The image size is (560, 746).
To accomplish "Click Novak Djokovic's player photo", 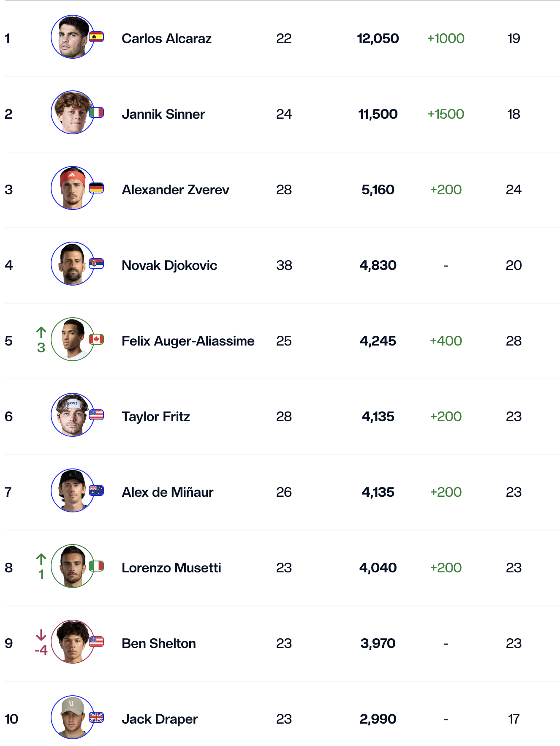I will point(72,264).
